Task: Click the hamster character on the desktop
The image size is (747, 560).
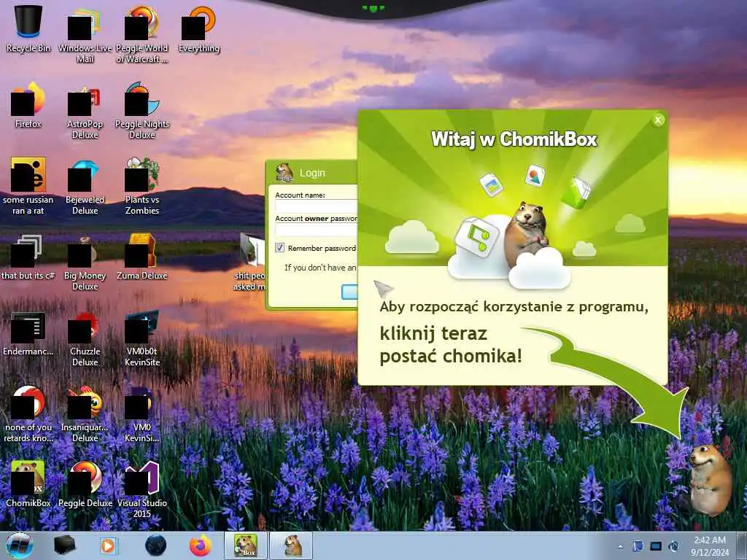Action: coord(709,480)
